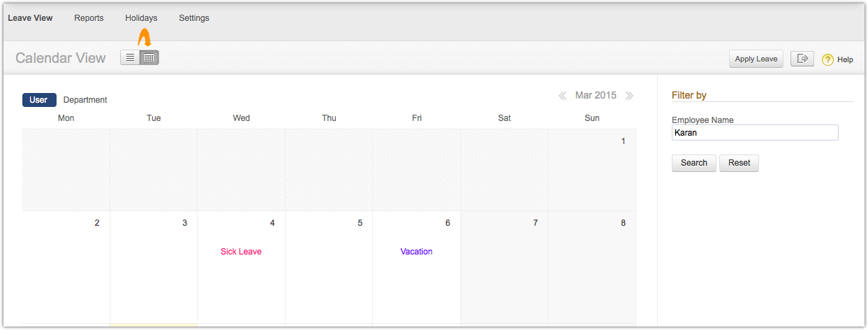
Task: Open the Vacation entry on March 6
Action: click(416, 252)
